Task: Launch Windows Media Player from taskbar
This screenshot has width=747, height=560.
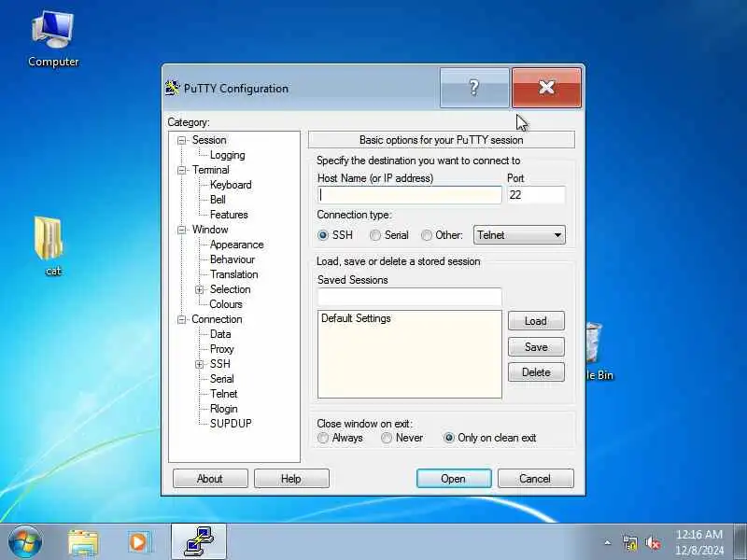Action: (x=139, y=542)
